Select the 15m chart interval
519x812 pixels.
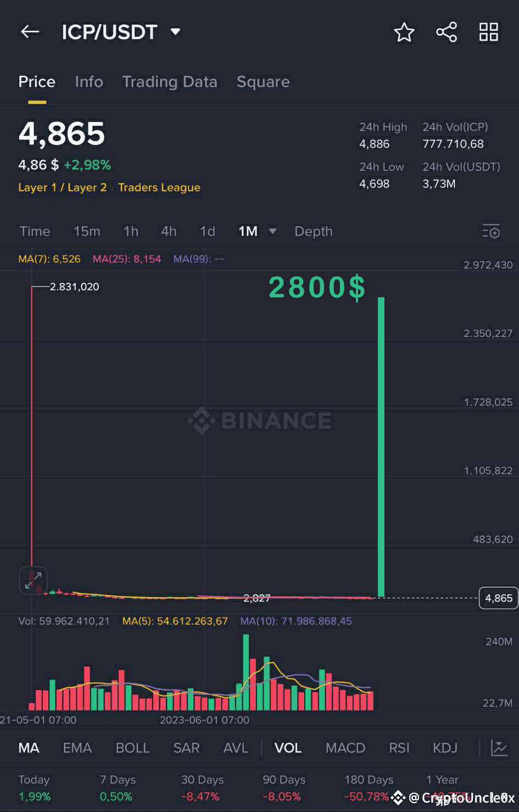[87, 231]
